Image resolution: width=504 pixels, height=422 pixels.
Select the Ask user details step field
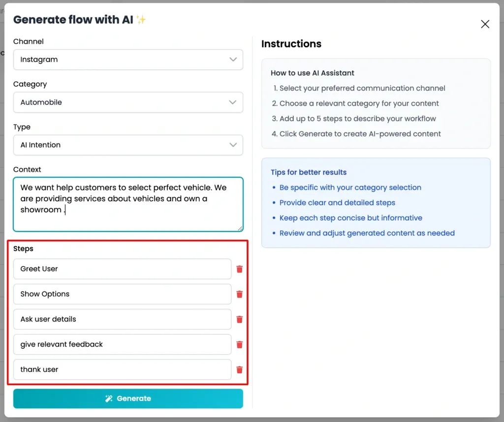(122, 319)
